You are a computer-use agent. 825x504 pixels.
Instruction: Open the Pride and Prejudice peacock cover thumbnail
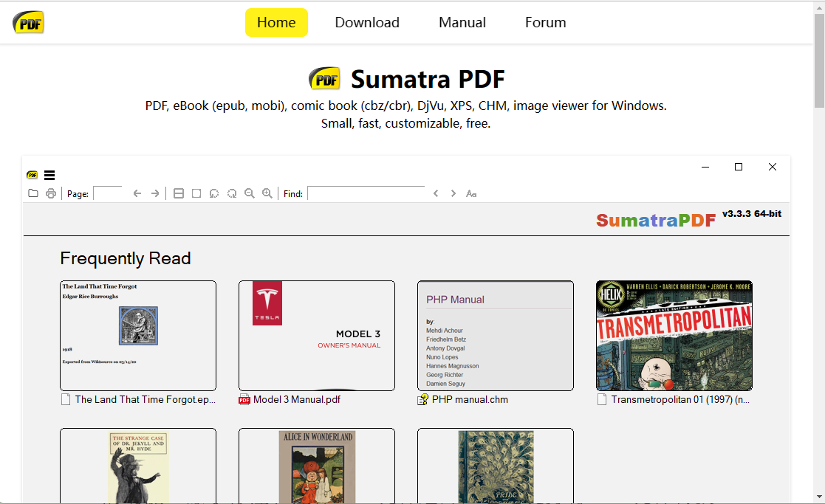coord(496,466)
